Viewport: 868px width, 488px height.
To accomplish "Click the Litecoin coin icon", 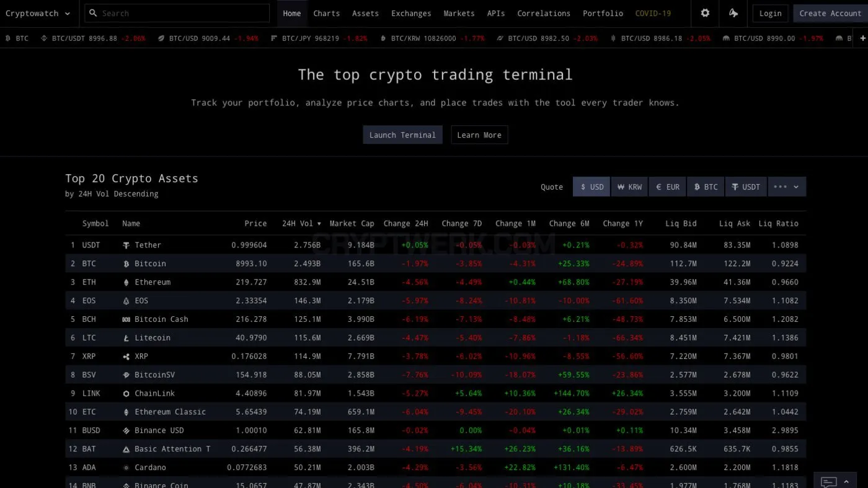I will 126,339.
